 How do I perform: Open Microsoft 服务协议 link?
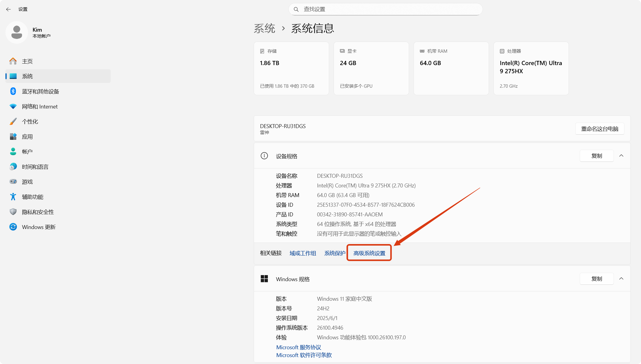299,347
